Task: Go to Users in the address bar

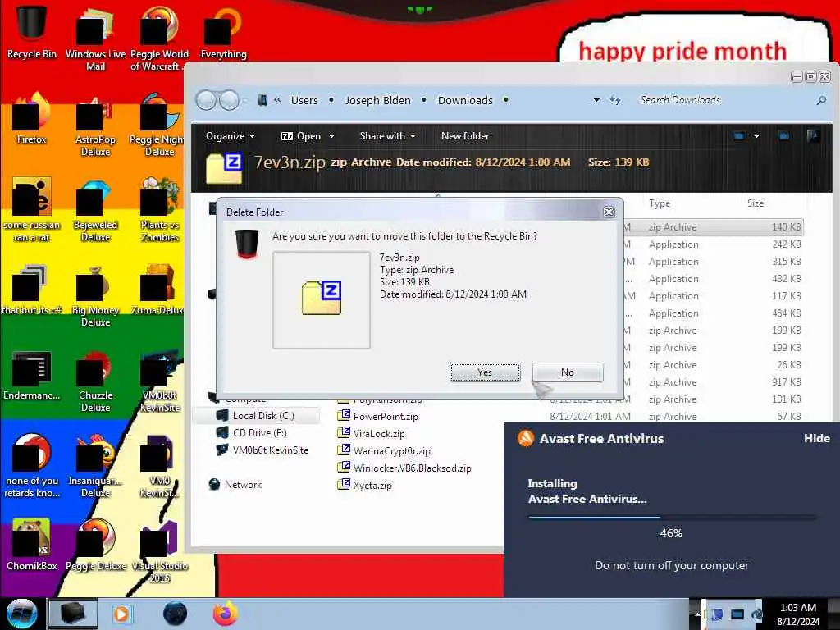Action: (304, 100)
